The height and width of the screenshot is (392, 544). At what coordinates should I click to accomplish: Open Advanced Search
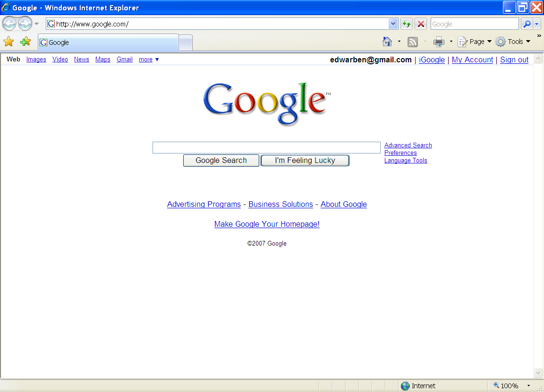click(x=408, y=145)
